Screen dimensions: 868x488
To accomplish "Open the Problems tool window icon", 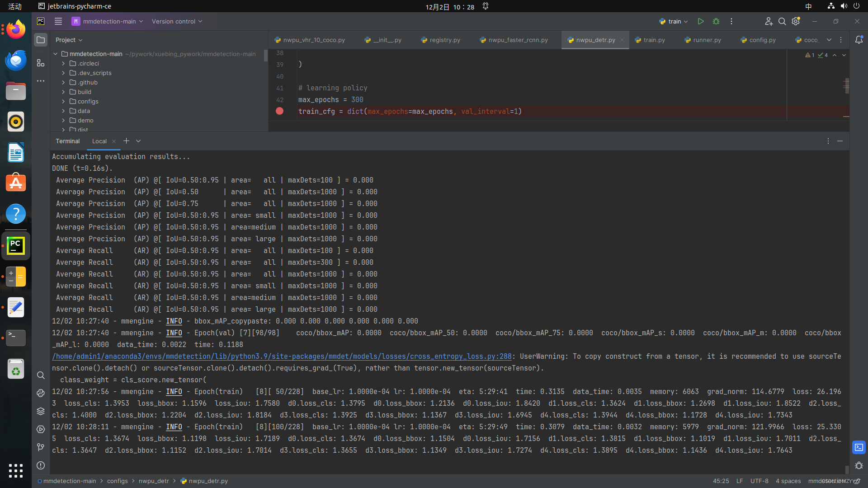I will [x=41, y=465].
